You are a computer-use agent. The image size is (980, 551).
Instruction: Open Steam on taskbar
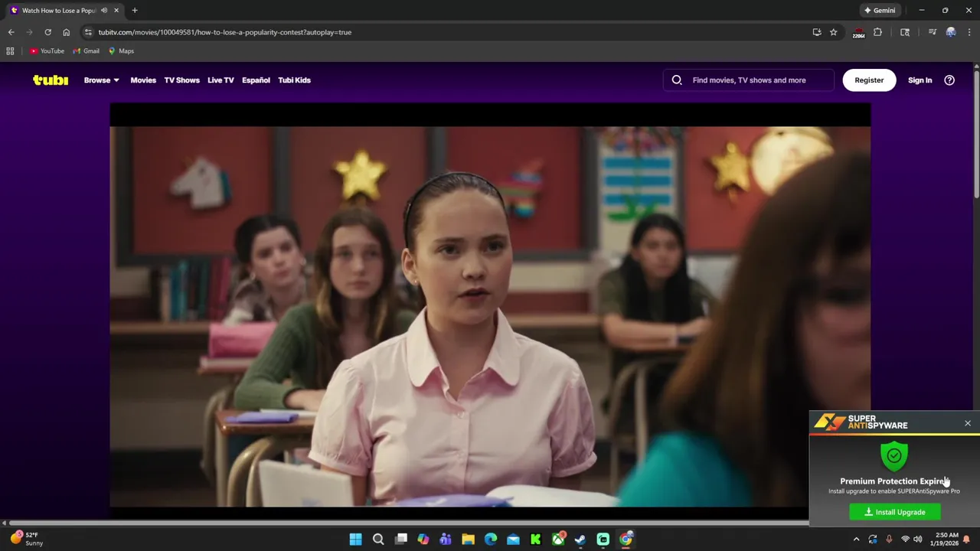[x=580, y=540]
